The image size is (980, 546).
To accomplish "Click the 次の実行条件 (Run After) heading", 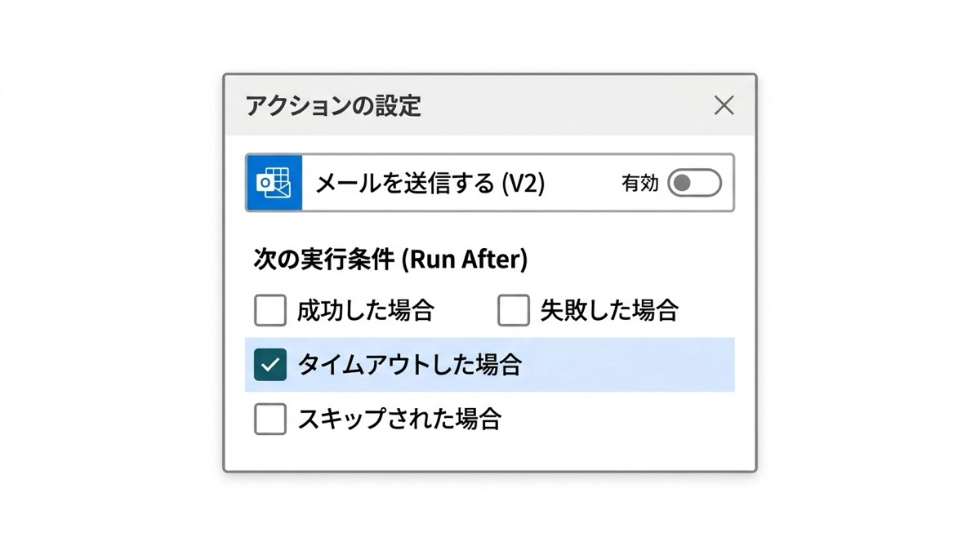I will [x=390, y=260].
